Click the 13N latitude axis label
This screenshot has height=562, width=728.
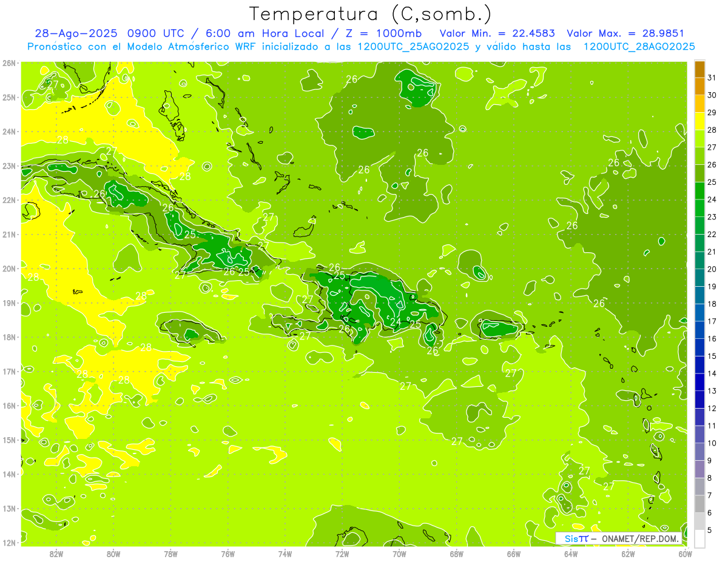coord(9,508)
